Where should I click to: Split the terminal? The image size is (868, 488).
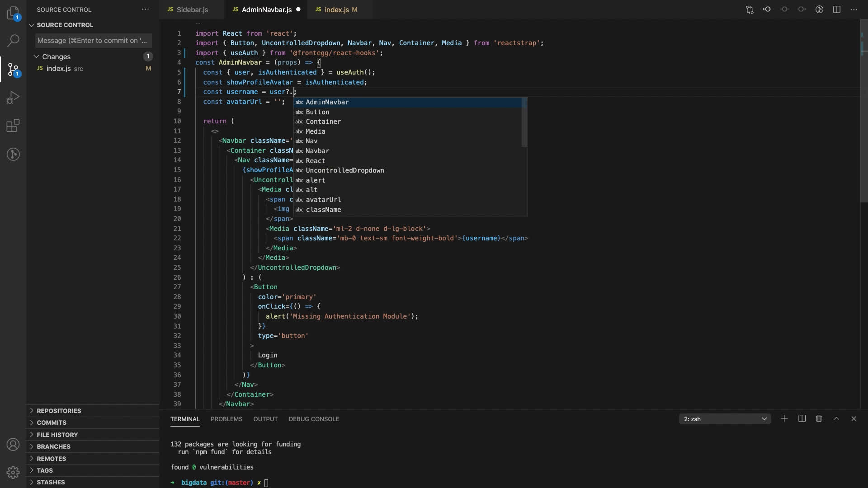802,419
